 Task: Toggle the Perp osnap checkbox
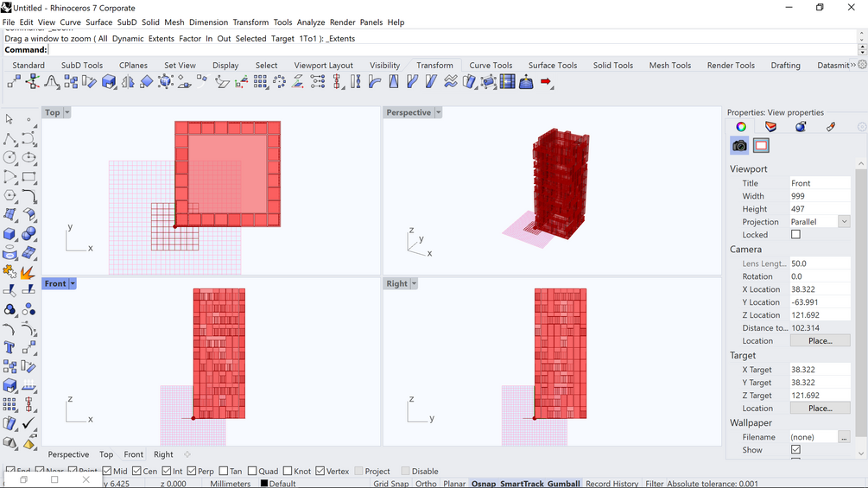pyautogui.click(x=192, y=471)
